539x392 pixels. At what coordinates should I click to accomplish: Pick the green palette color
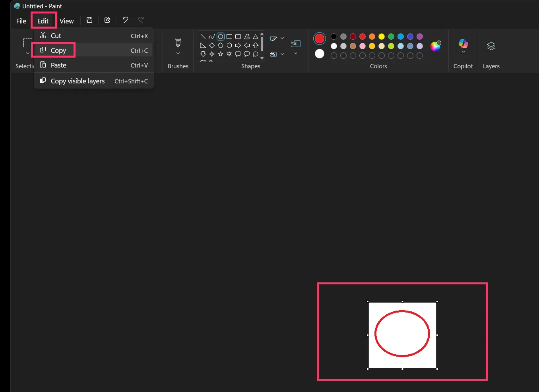point(391,37)
